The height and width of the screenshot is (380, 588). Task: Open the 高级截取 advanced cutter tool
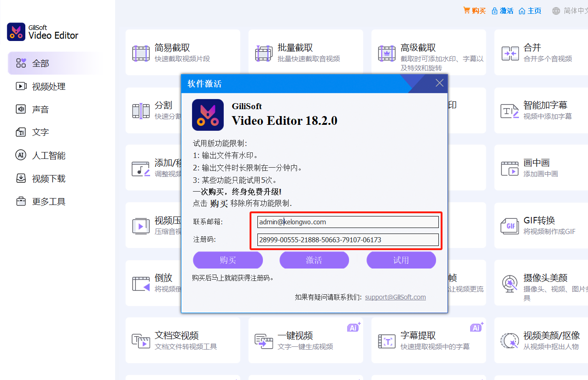(x=429, y=53)
